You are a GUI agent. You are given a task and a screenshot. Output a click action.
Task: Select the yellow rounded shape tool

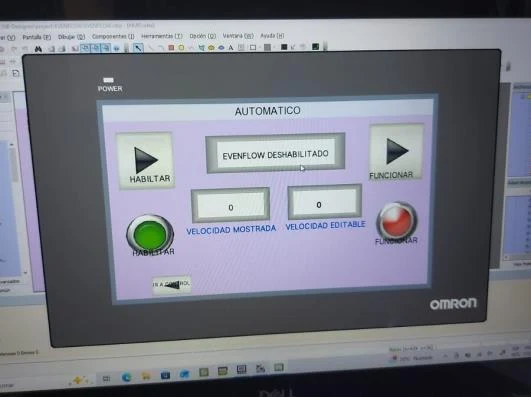[x=181, y=48]
